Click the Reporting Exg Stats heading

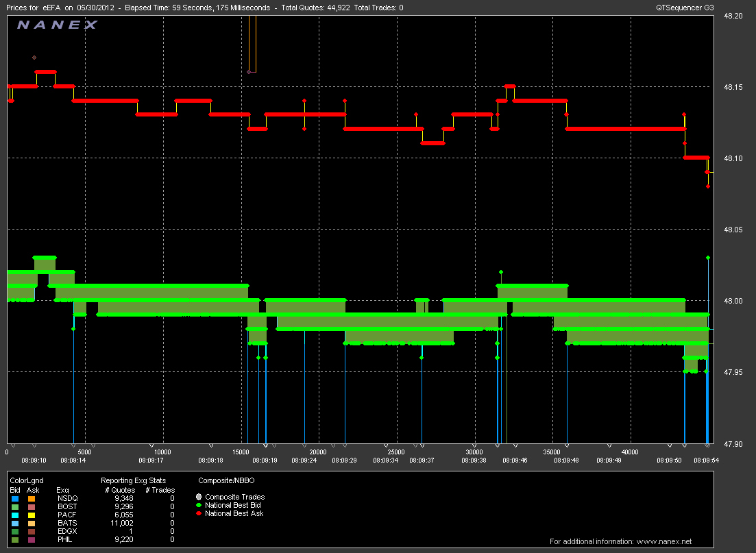[x=133, y=480]
